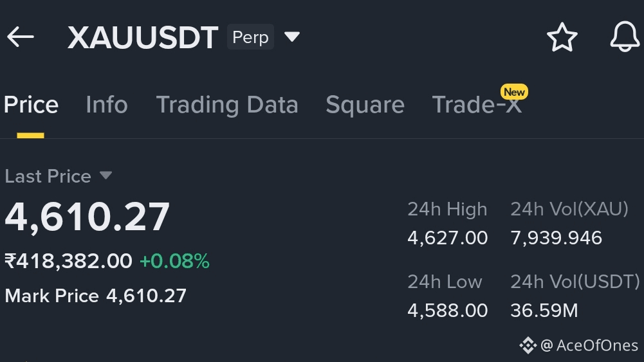Switch to the Price tab

31,105
